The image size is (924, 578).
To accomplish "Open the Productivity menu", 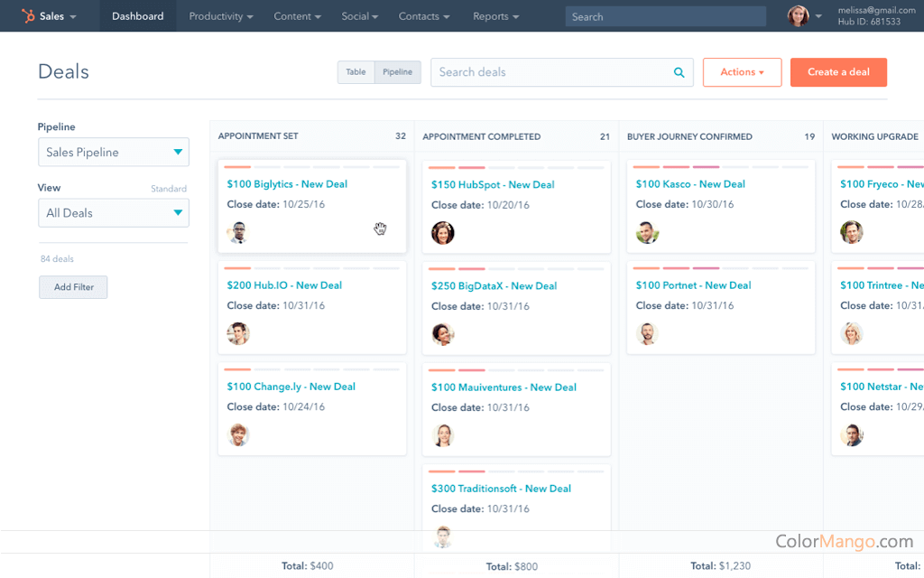I will click(221, 16).
